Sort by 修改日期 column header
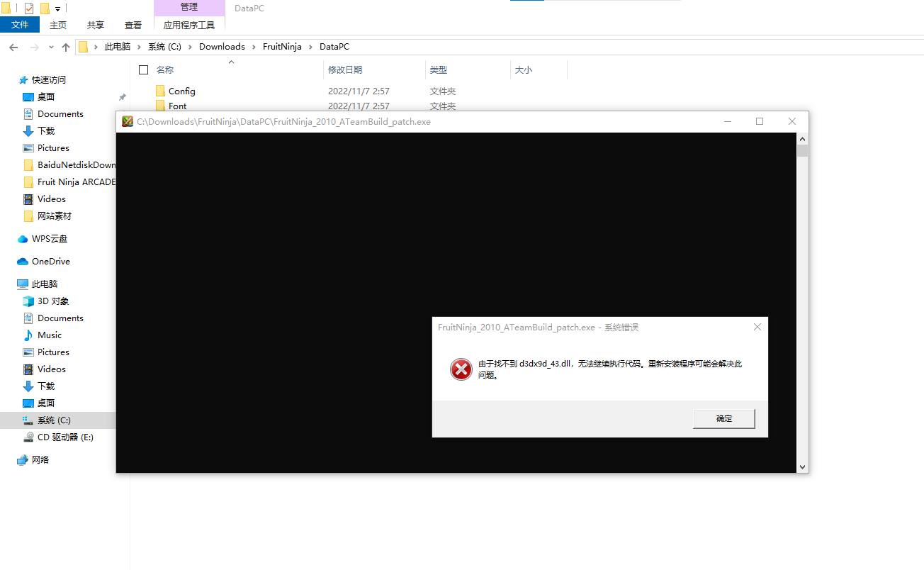The width and height of the screenshot is (924, 570). coord(345,69)
